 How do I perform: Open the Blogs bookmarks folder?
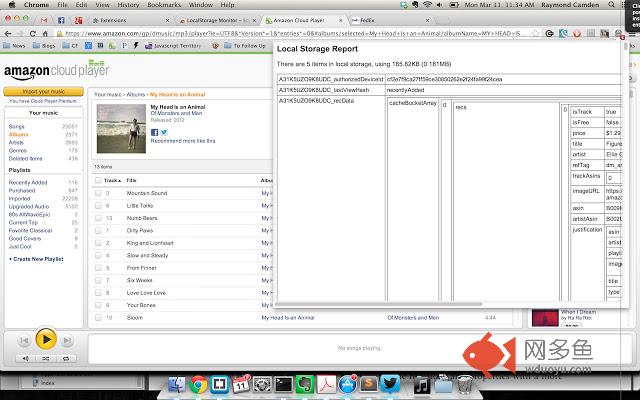coord(44,46)
